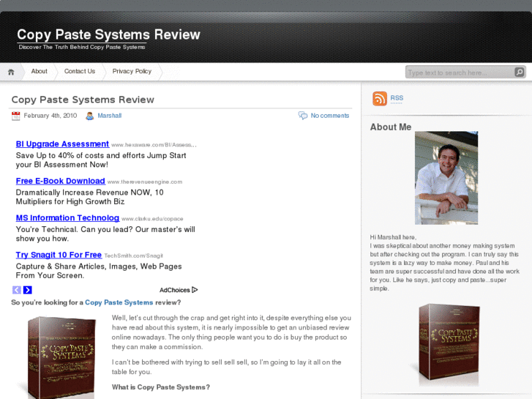Click Marshall's About Me photo
The height and width of the screenshot is (399, 532).
pyautogui.click(x=446, y=178)
